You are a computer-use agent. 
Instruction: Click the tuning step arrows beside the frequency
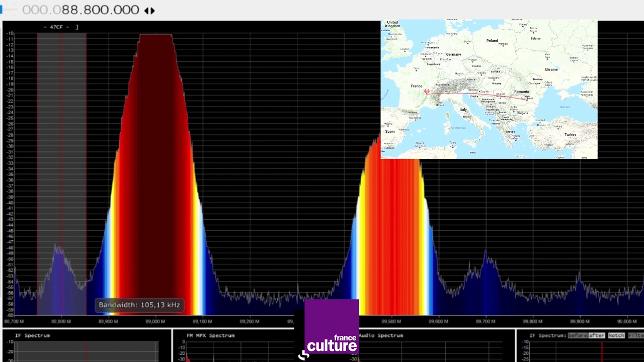149,10
